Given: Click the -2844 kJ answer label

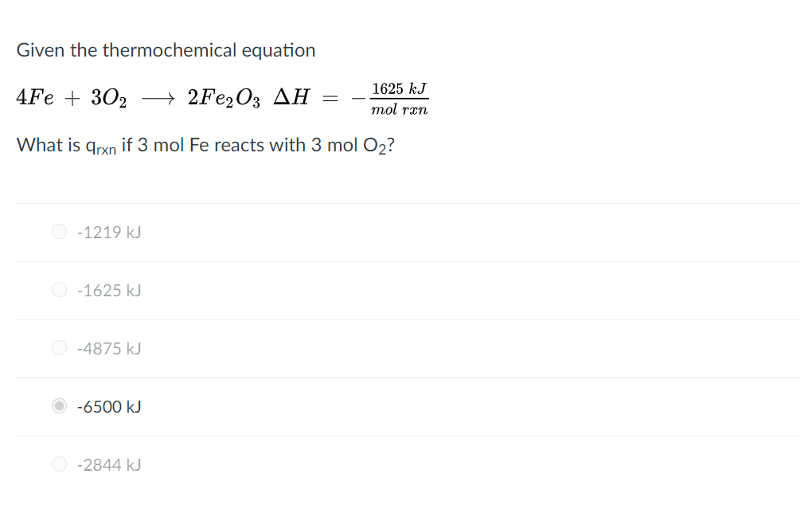Looking at the screenshot, I should 107,464.
